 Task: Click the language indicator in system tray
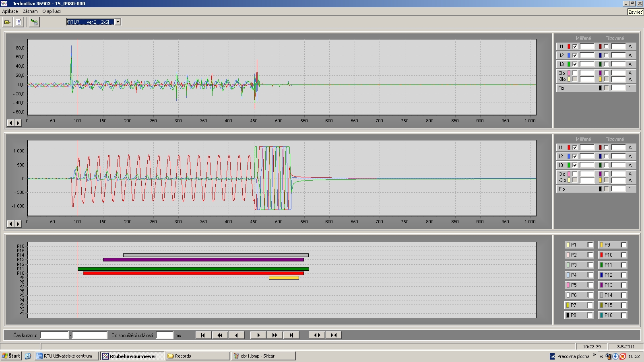click(552, 356)
